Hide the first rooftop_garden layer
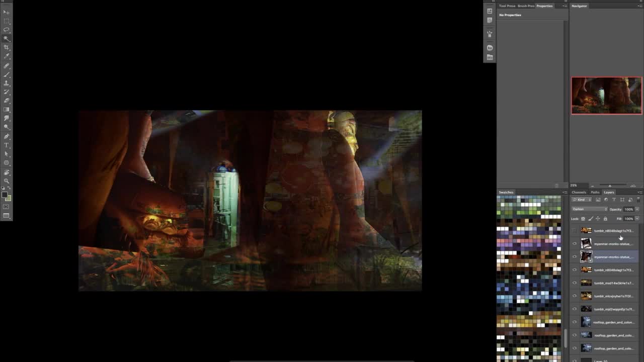This screenshot has width=644, height=362. pos(575,322)
